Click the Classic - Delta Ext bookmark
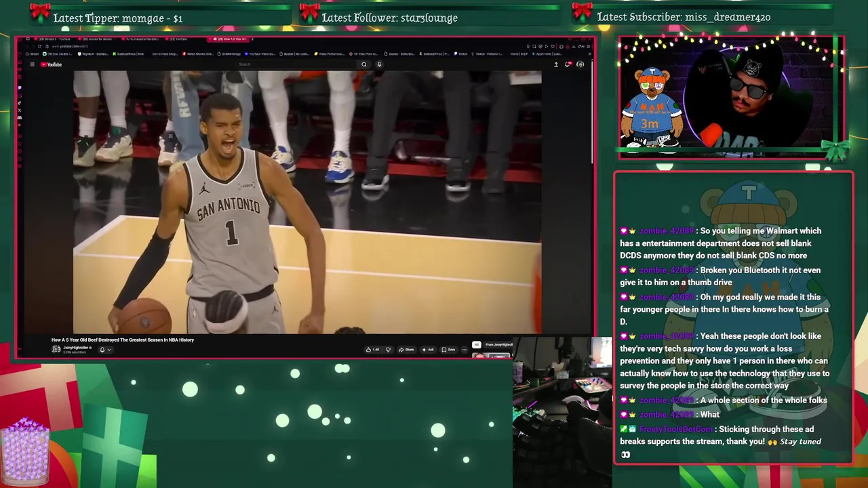 point(399,54)
